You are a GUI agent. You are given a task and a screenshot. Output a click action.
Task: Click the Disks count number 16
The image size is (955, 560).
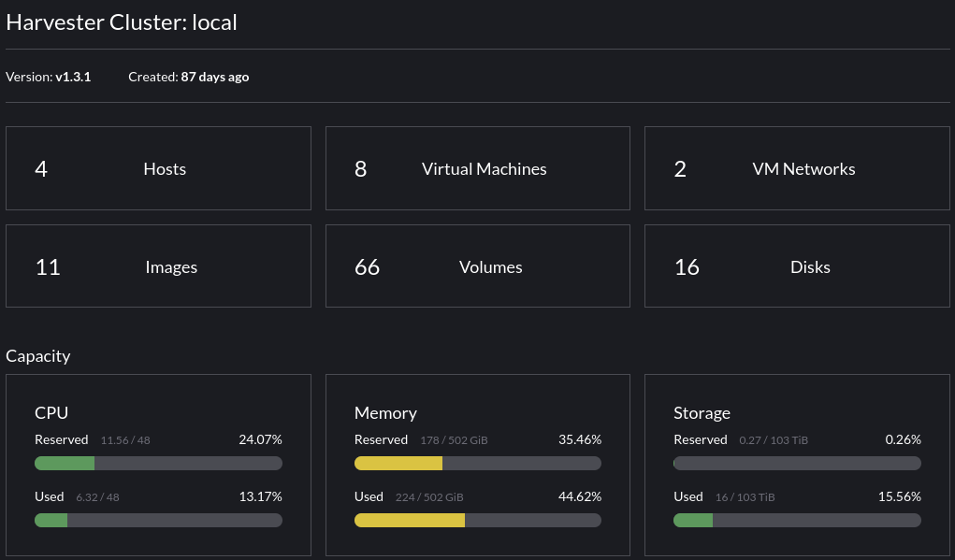(x=687, y=267)
